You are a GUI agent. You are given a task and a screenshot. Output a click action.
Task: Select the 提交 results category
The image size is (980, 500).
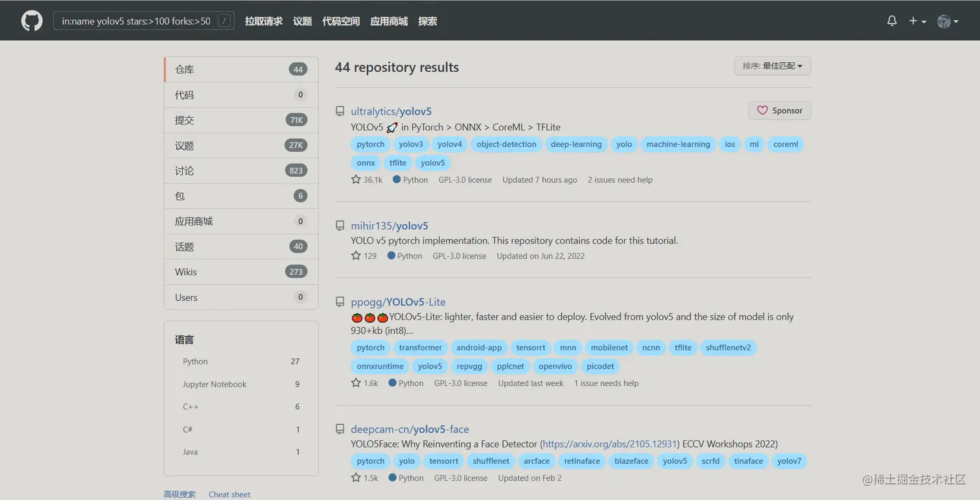click(x=241, y=120)
